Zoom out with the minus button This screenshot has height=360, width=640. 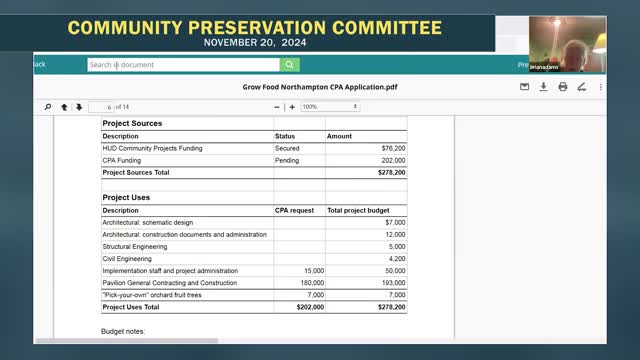tap(277, 107)
